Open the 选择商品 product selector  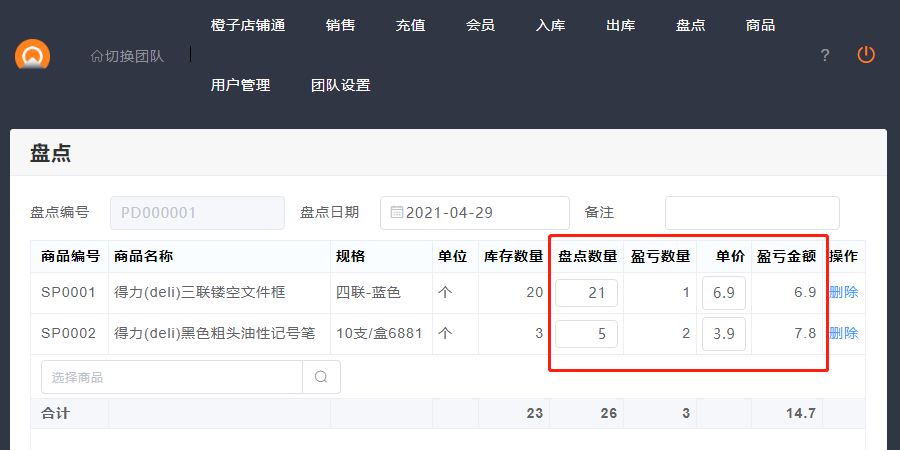click(172, 377)
